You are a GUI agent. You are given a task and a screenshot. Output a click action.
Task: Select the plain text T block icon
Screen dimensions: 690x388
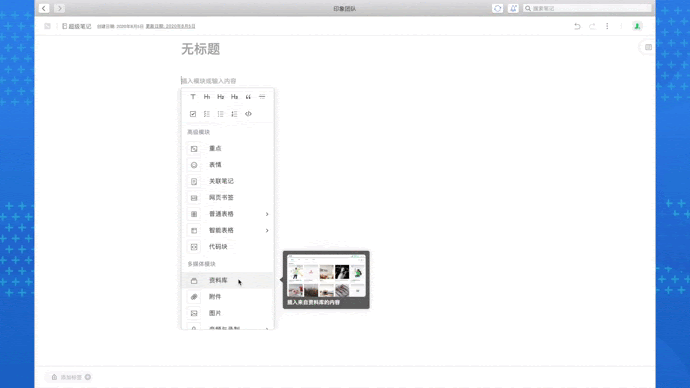coord(193,96)
